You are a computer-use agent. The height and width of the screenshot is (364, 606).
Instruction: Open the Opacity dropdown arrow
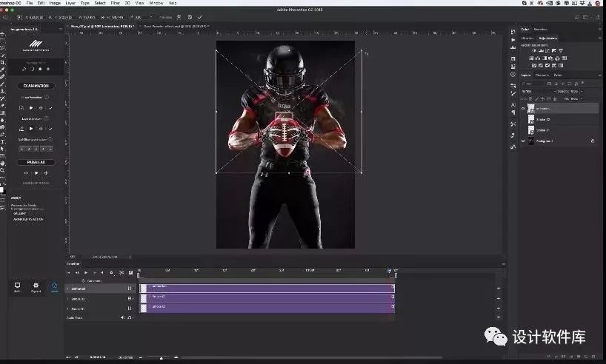(x=582, y=91)
